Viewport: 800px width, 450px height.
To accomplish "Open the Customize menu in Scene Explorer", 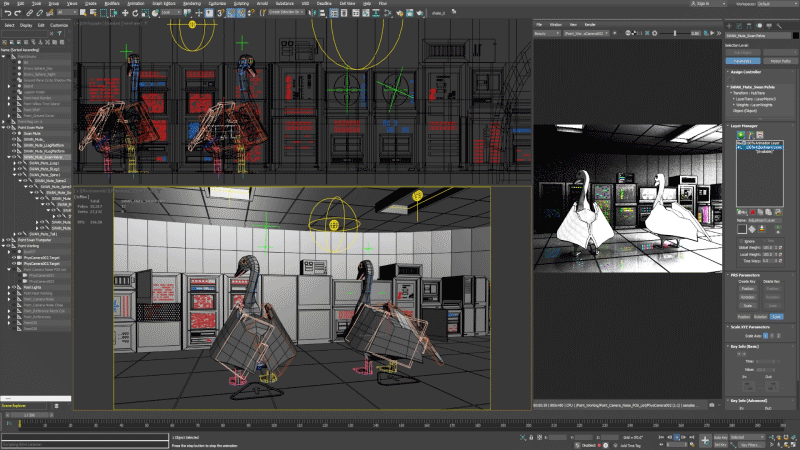I will [59, 24].
